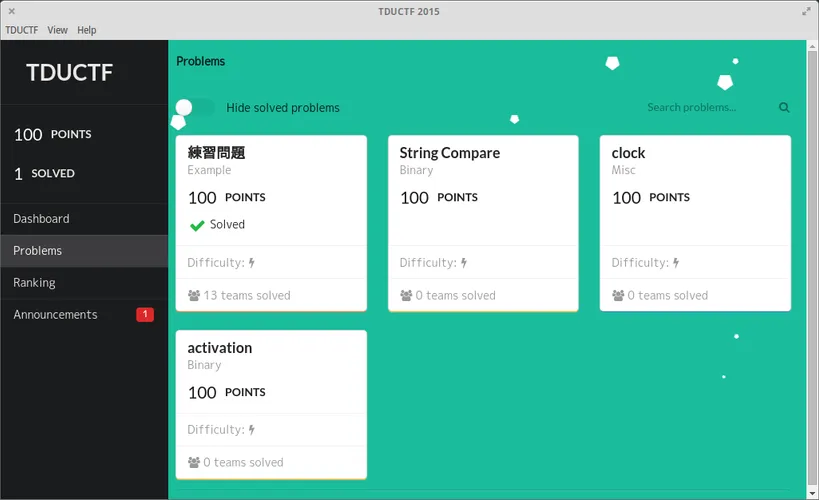Click the search magnifier icon
This screenshot has width=819, height=500.
coord(784,107)
